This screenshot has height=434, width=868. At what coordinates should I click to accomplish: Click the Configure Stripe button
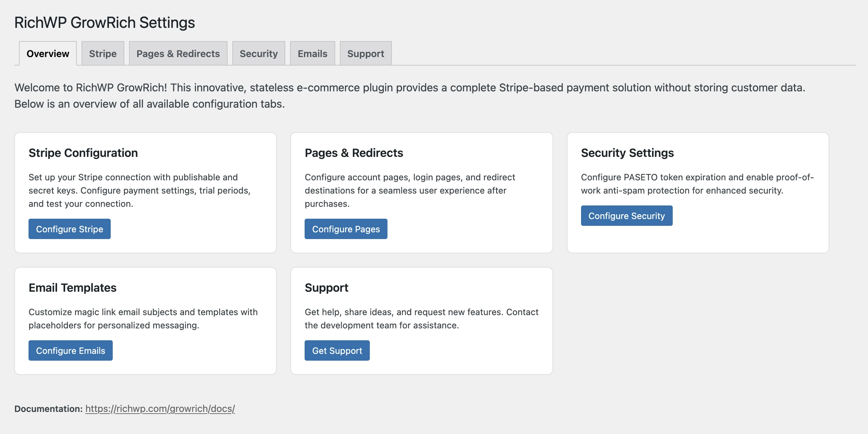pyautogui.click(x=69, y=229)
